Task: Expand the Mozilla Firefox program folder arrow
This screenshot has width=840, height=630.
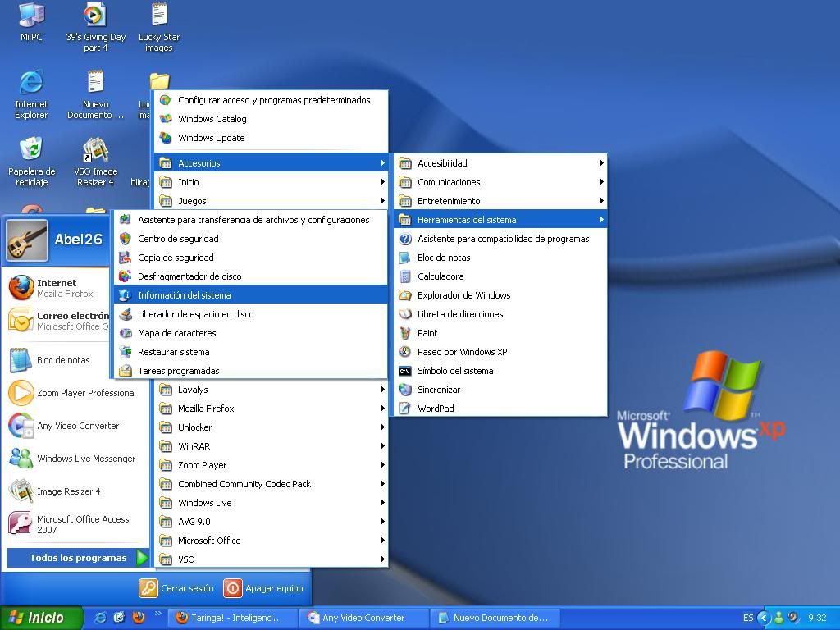Action: point(382,409)
